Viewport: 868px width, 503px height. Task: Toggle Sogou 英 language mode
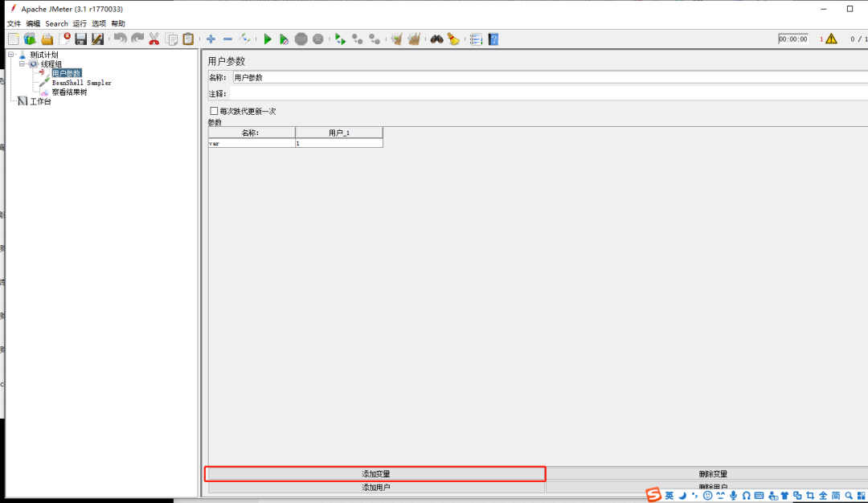click(x=669, y=495)
